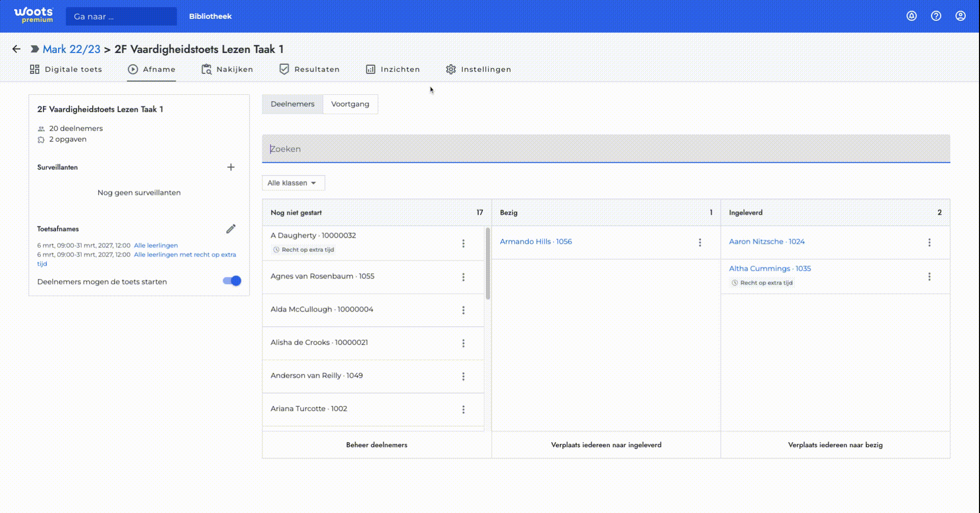This screenshot has height=513, width=980.
Task: Select Agnes van Rosenbaum · 1055 row
Action: (x=373, y=277)
